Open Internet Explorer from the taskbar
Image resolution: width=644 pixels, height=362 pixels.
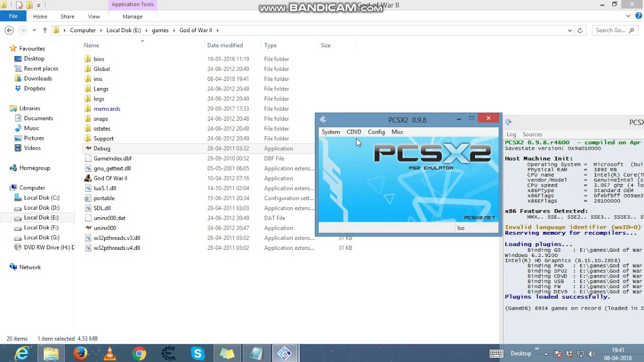pos(22,354)
